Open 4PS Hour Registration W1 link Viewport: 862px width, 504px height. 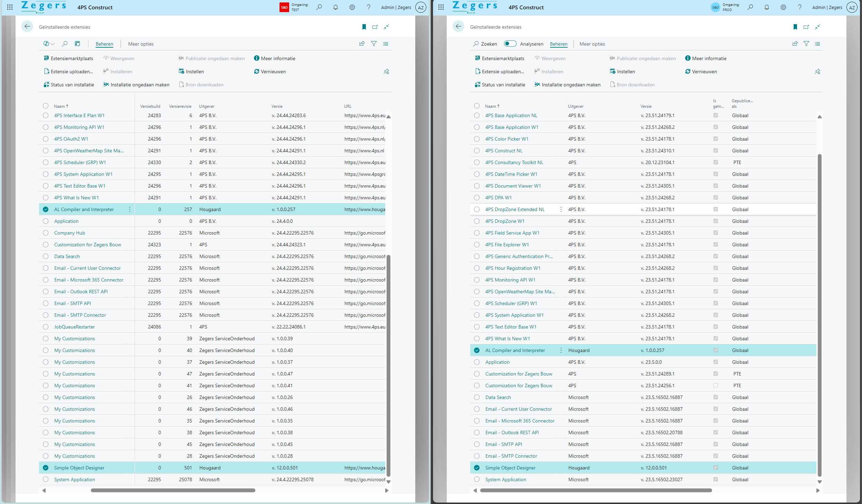(x=513, y=268)
